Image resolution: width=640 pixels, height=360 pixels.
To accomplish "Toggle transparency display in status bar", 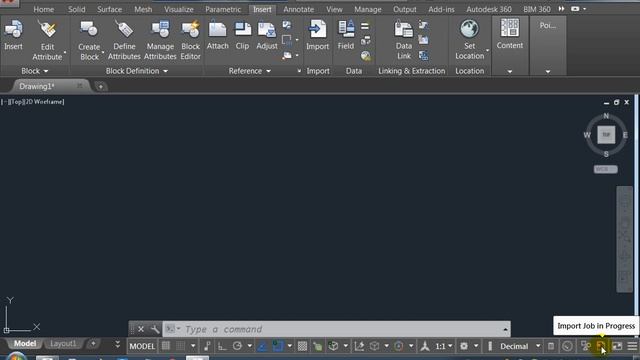I will pos(302,346).
